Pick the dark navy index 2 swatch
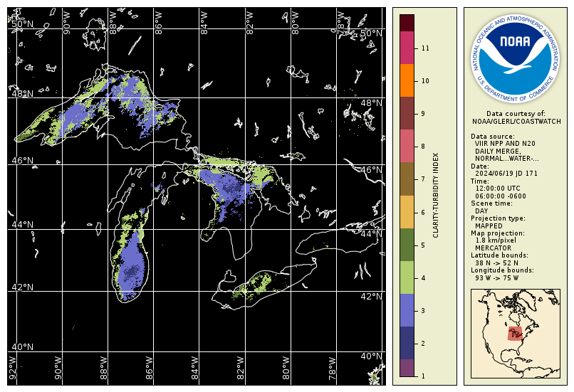574x392 pixels. coord(407,343)
